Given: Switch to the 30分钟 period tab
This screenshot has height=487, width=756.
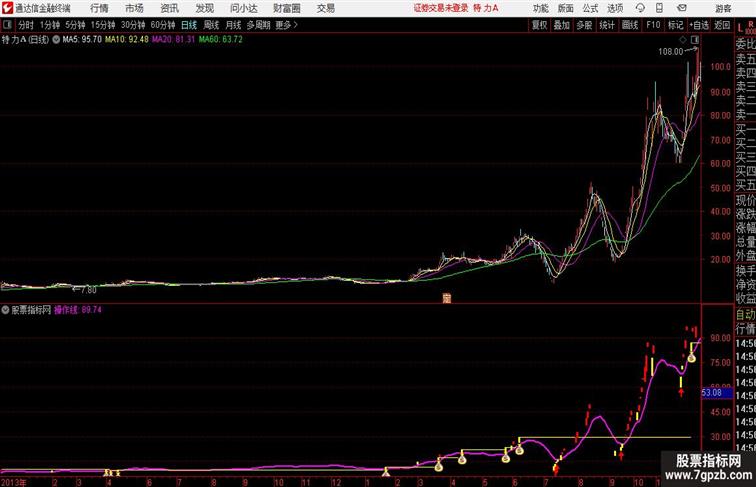Looking at the screenshot, I should coord(133,25).
